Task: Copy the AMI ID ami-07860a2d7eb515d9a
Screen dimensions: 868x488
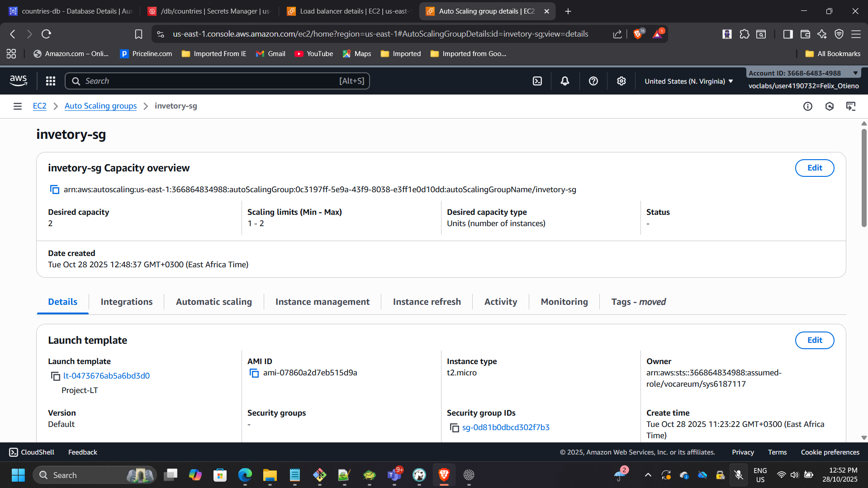Action: click(254, 373)
